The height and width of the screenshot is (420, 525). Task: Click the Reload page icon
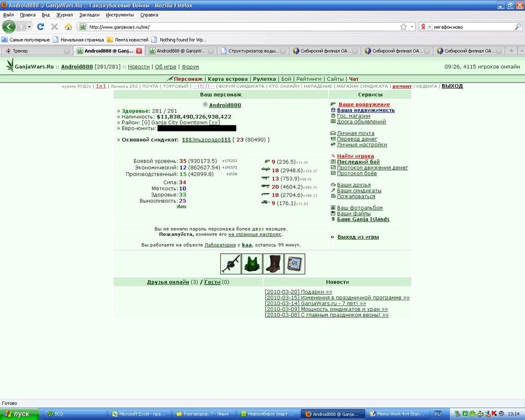41,27
